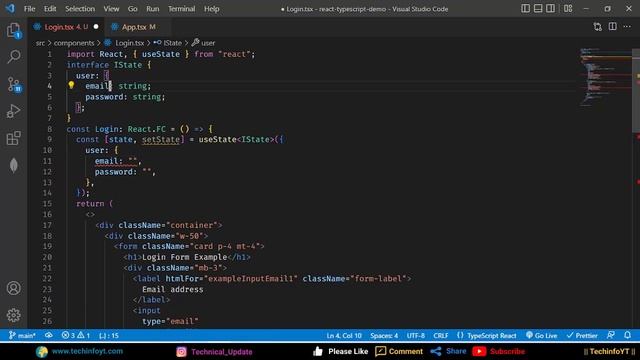Image resolution: width=640 pixels, height=360 pixels.
Task: Open editor More Actions ellipsis
Action: tap(627, 27)
